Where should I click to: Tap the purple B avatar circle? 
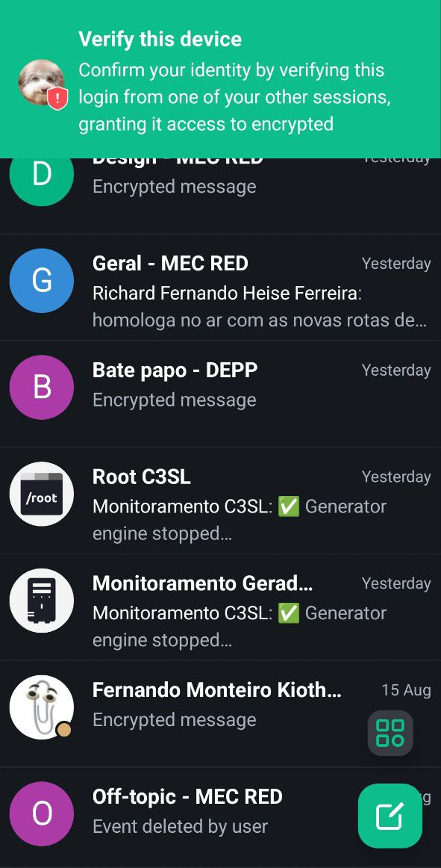point(42,387)
